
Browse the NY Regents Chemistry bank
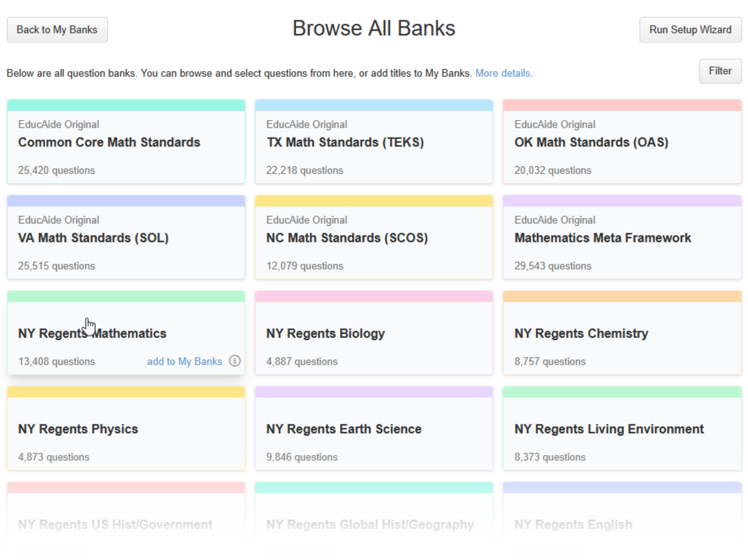click(622, 333)
